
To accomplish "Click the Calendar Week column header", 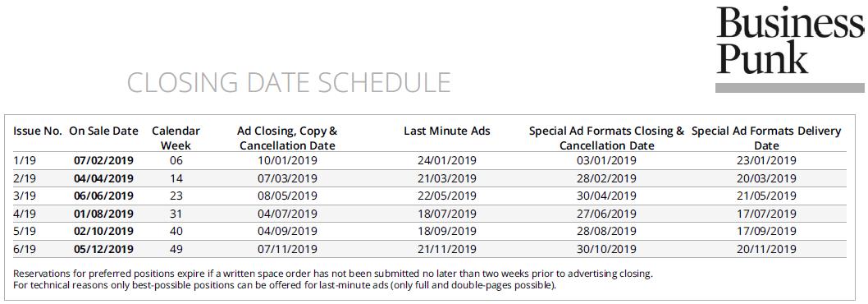I will click(176, 138).
